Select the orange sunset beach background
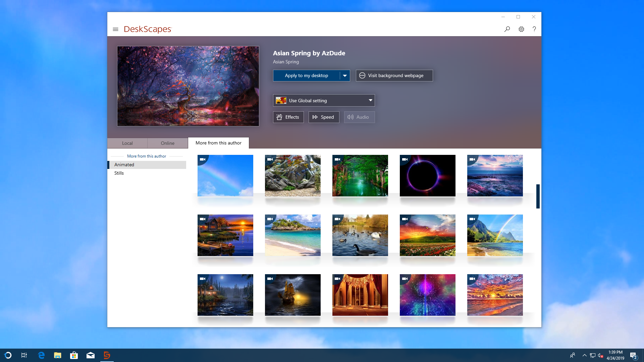This screenshot has width=644, height=362. pyautogui.click(x=495, y=295)
